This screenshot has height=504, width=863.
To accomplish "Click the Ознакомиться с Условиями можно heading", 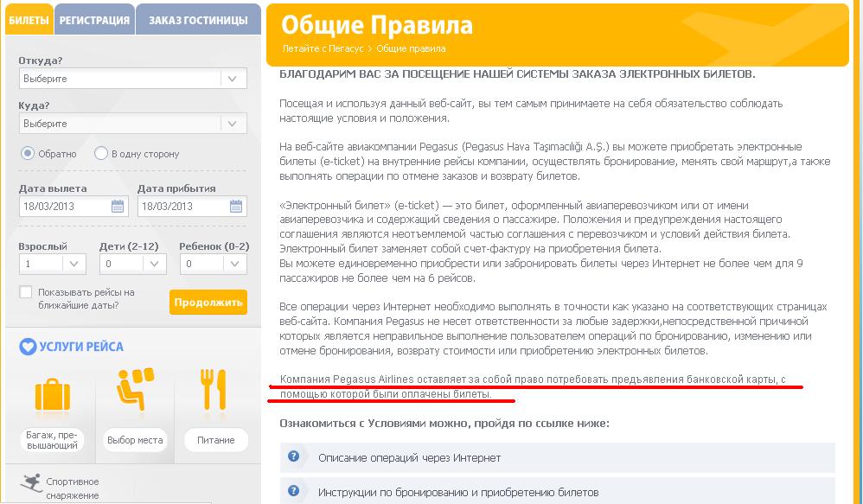I will (x=444, y=424).
